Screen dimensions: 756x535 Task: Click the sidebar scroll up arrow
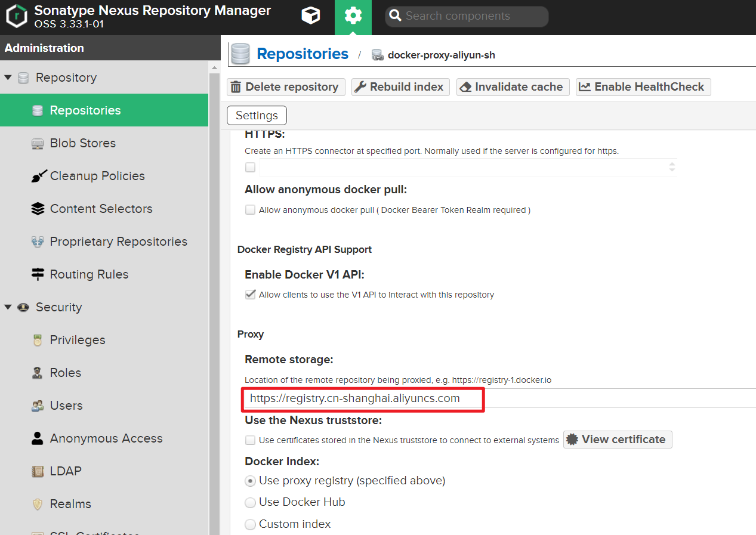coord(215,69)
